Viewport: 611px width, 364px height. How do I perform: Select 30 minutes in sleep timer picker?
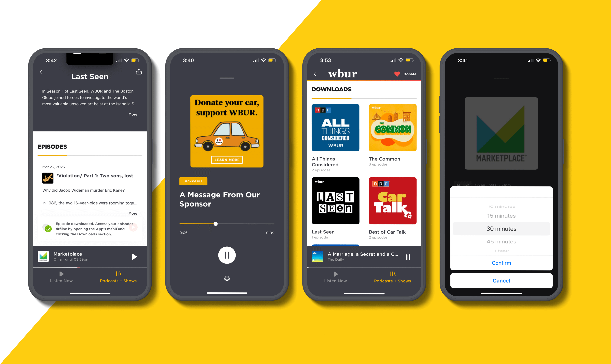[501, 228]
